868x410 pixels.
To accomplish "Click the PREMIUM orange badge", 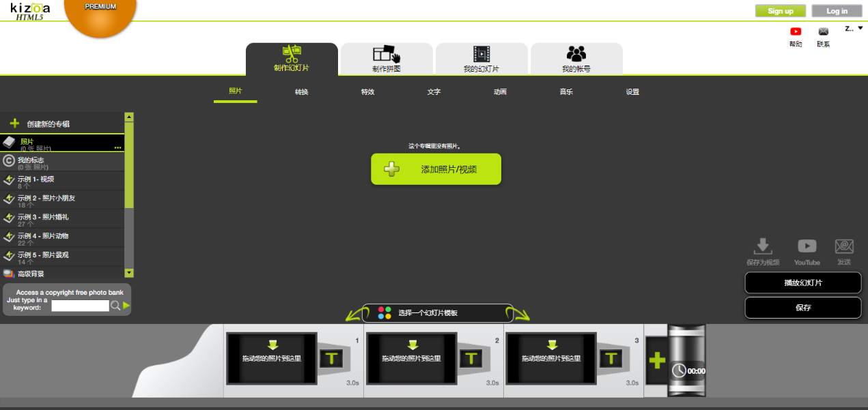I will click(100, 14).
